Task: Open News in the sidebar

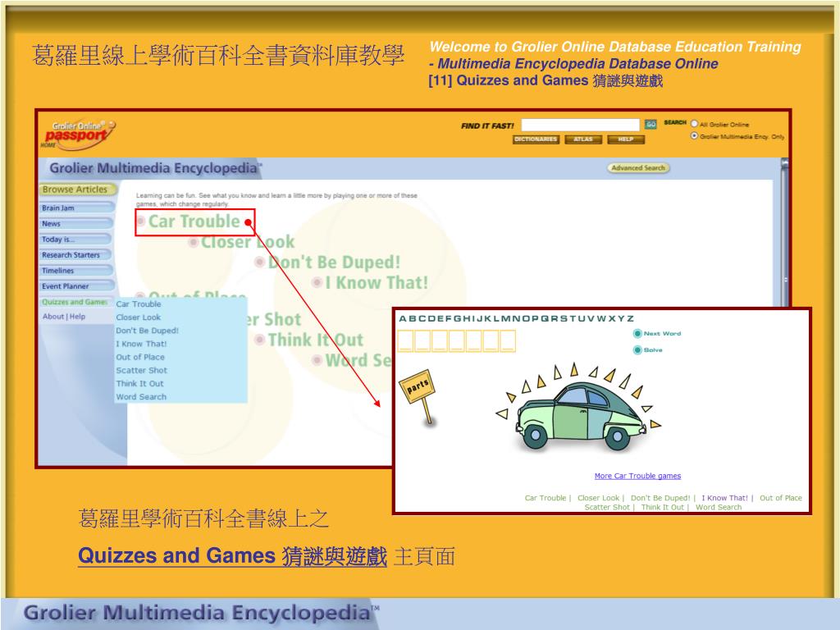Action: pyautogui.click(x=76, y=224)
